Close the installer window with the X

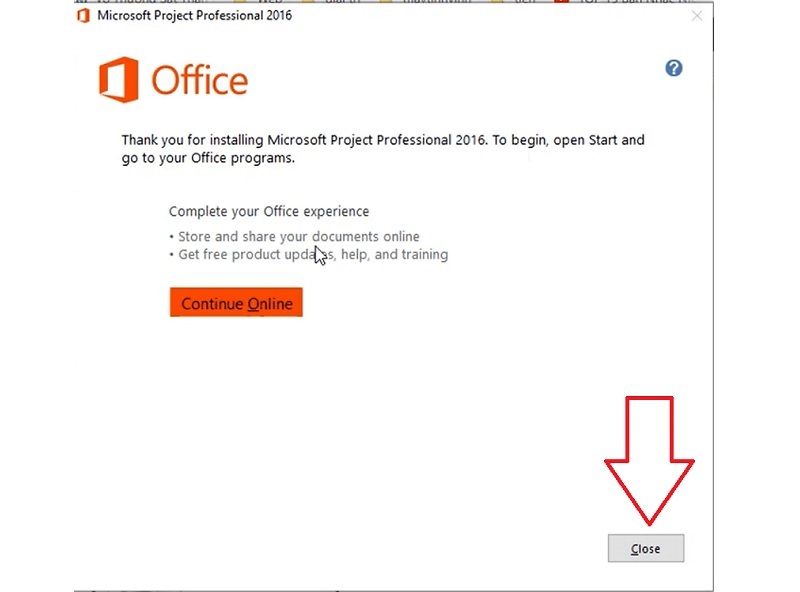tap(697, 16)
